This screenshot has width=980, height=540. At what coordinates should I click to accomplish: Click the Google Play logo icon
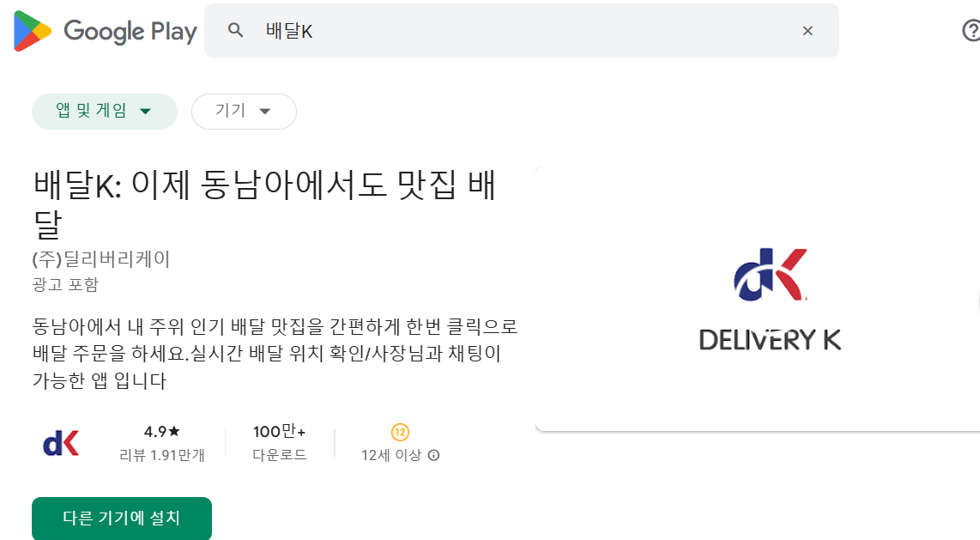[x=33, y=31]
